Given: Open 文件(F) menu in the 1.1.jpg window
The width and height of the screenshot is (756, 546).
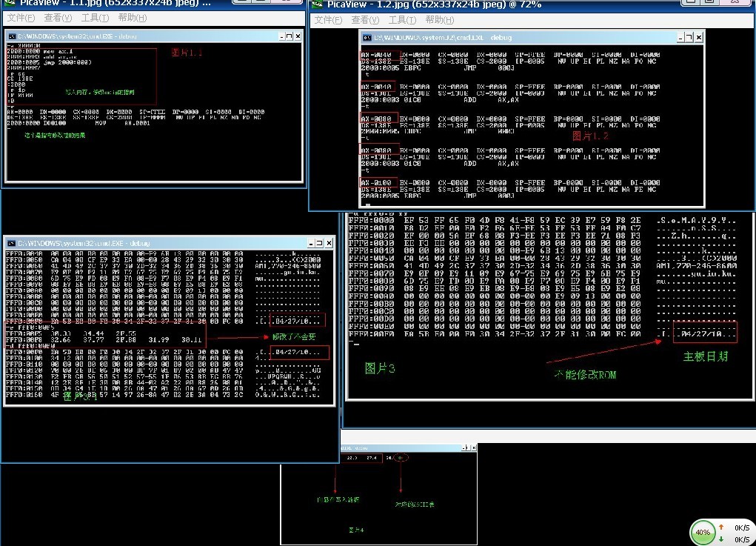Looking at the screenshot, I should (x=21, y=18).
